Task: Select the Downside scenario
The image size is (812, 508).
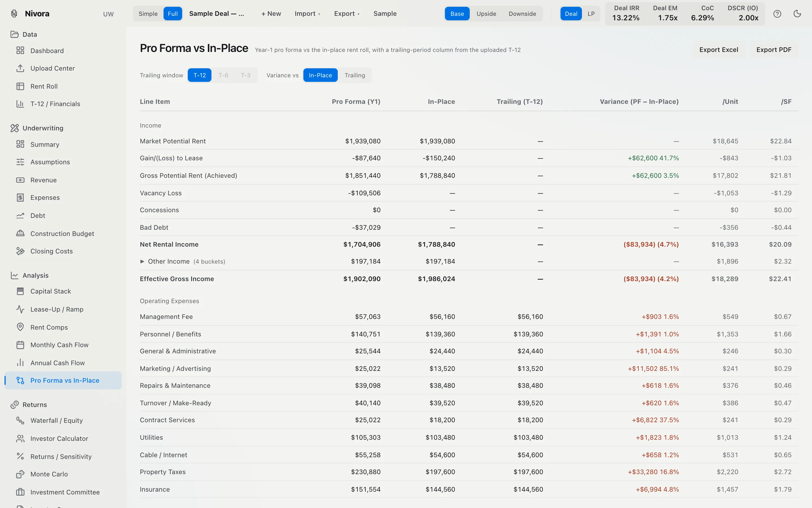Action: [522, 14]
